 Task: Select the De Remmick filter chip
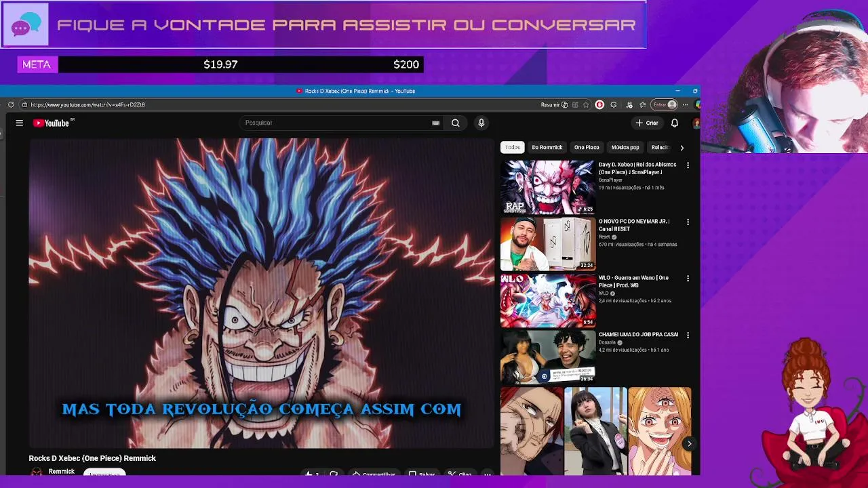pyautogui.click(x=547, y=147)
